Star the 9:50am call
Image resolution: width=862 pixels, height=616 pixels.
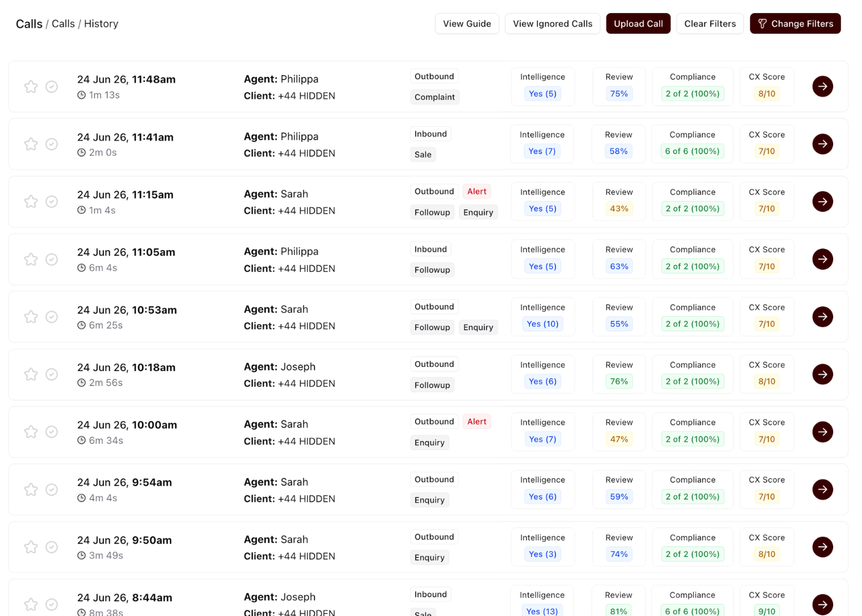31,547
